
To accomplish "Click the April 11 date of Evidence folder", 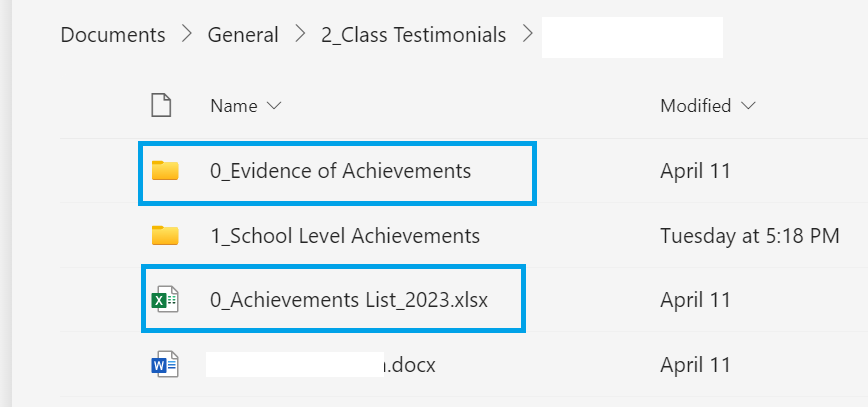I will 695,171.
